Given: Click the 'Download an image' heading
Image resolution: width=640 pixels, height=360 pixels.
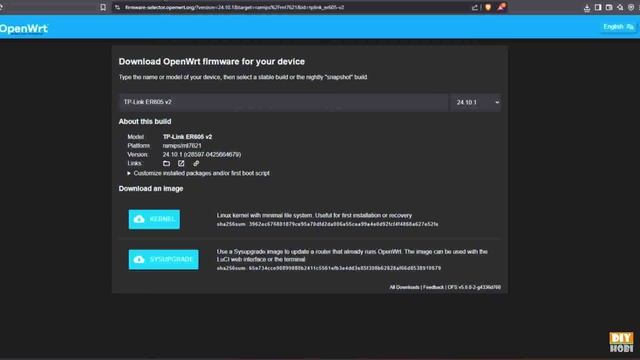Looking at the screenshot, I should [x=151, y=189].
